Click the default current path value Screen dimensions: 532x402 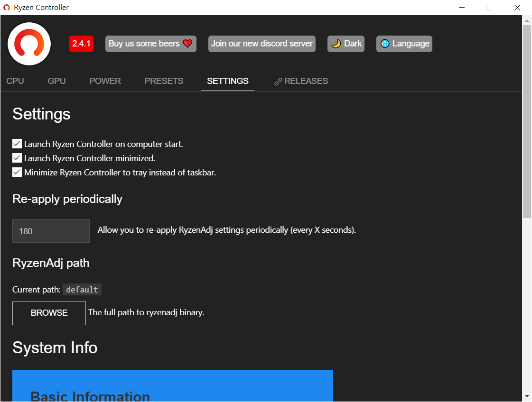pyautogui.click(x=82, y=290)
